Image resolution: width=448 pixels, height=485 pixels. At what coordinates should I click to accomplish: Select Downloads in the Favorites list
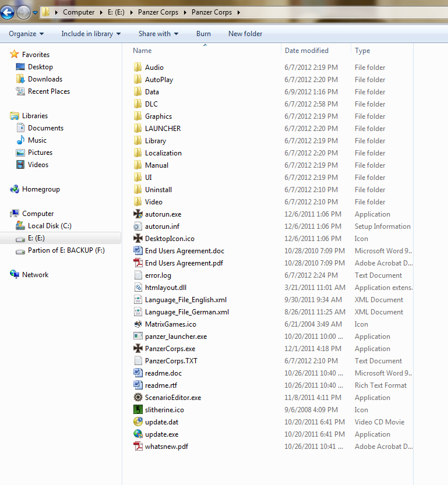click(45, 79)
